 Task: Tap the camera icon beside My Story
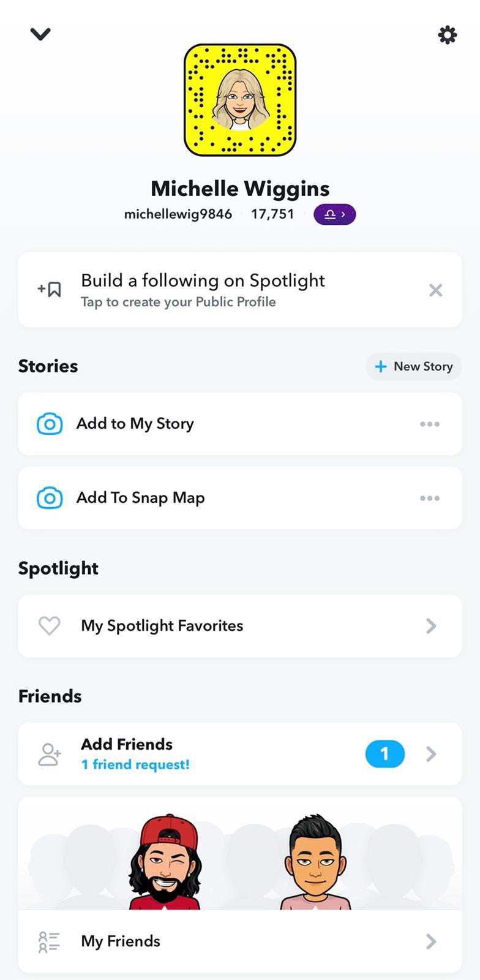pyautogui.click(x=50, y=424)
